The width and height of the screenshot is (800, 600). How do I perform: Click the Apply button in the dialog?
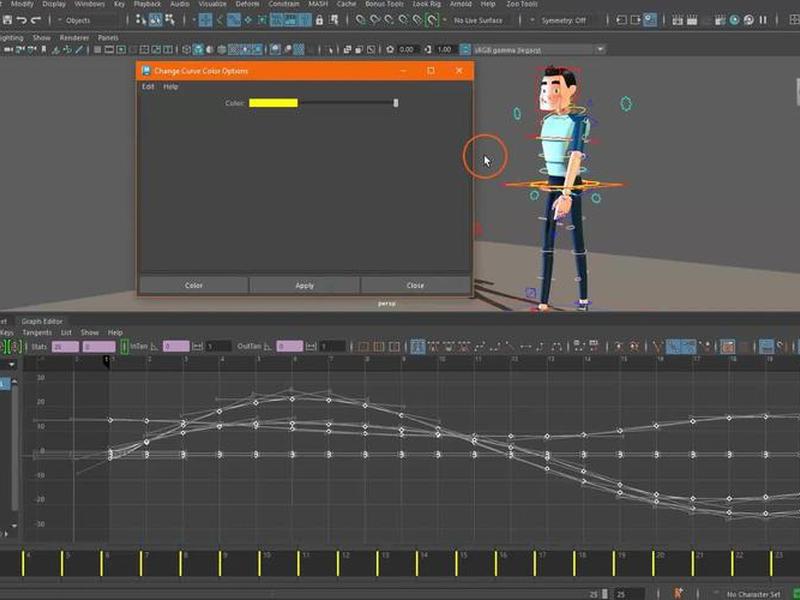tap(305, 285)
